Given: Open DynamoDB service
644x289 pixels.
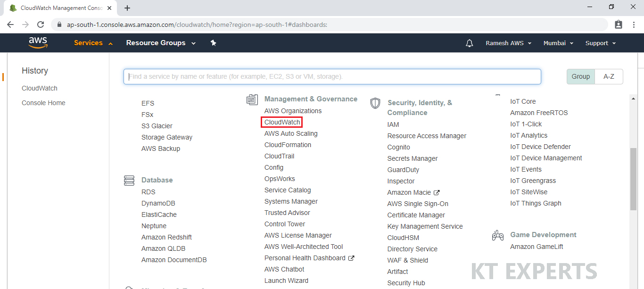Looking at the screenshot, I should point(158,203).
